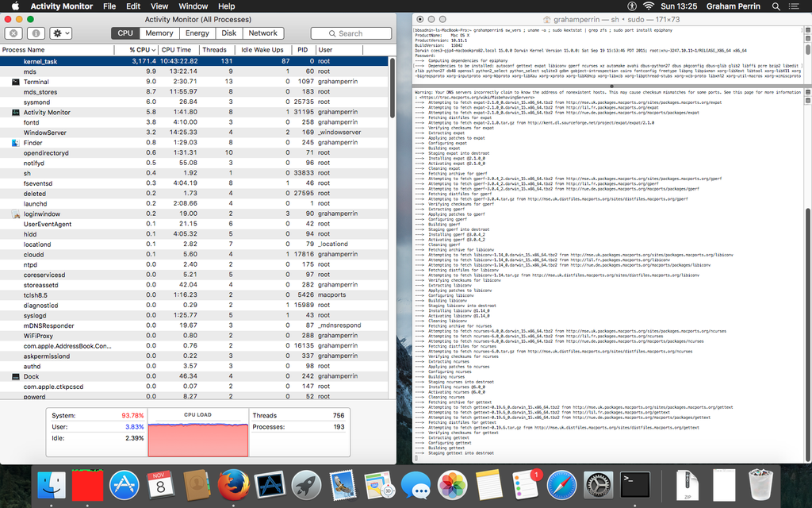Select the WindowServer process row
The width and height of the screenshot is (812, 508).
[x=193, y=133]
